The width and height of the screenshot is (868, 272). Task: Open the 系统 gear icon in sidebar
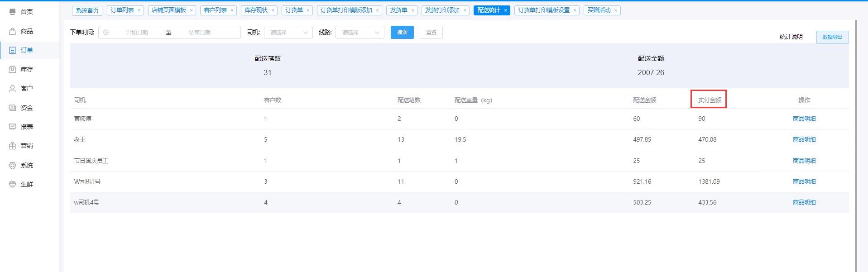13,165
